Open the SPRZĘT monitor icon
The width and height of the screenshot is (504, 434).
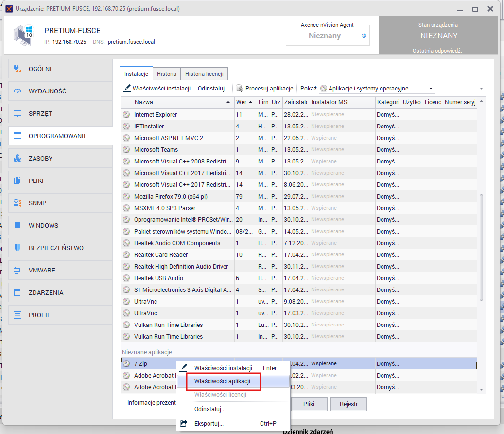click(17, 113)
